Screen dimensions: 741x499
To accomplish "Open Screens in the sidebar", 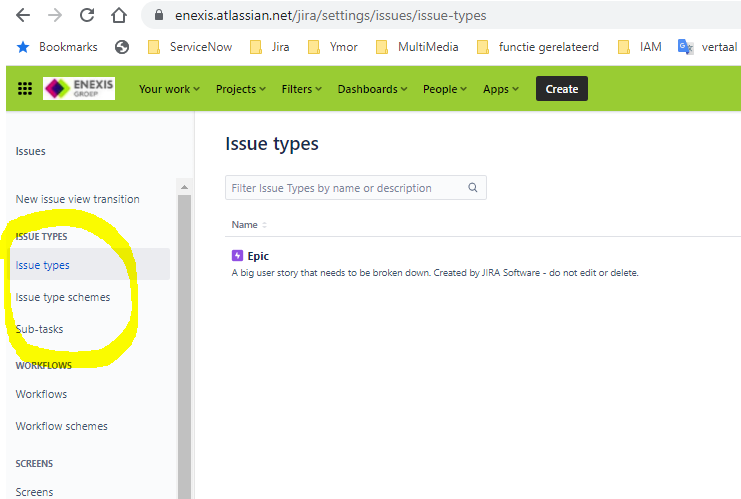I will click(34, 491).
